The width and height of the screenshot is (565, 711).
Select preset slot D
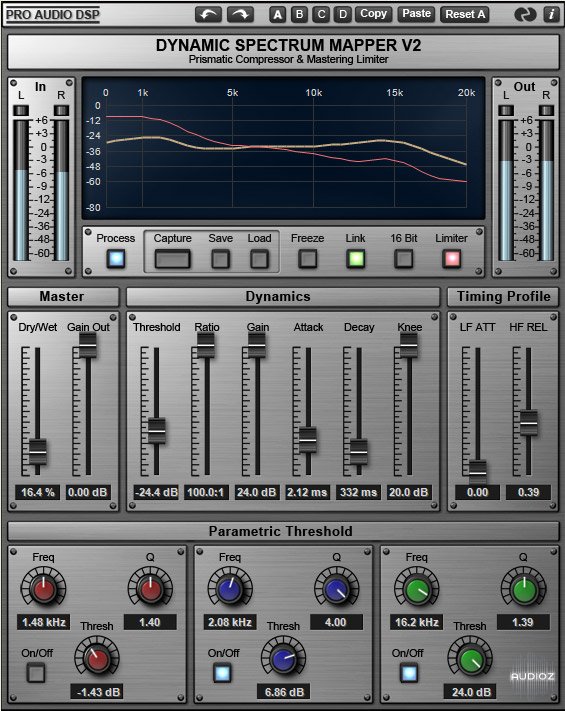point(343,15)
